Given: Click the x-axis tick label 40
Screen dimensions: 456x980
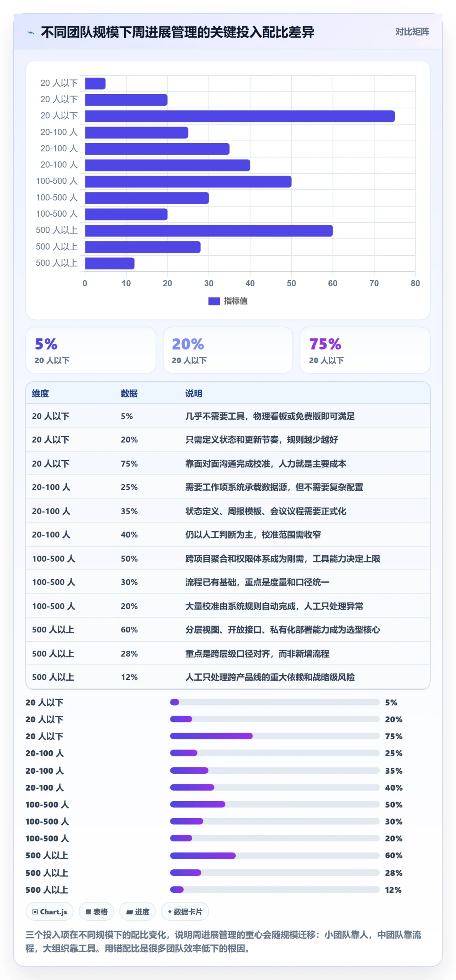Looking at the screenshot, I should pyautogui.click(x=250, y=283).
